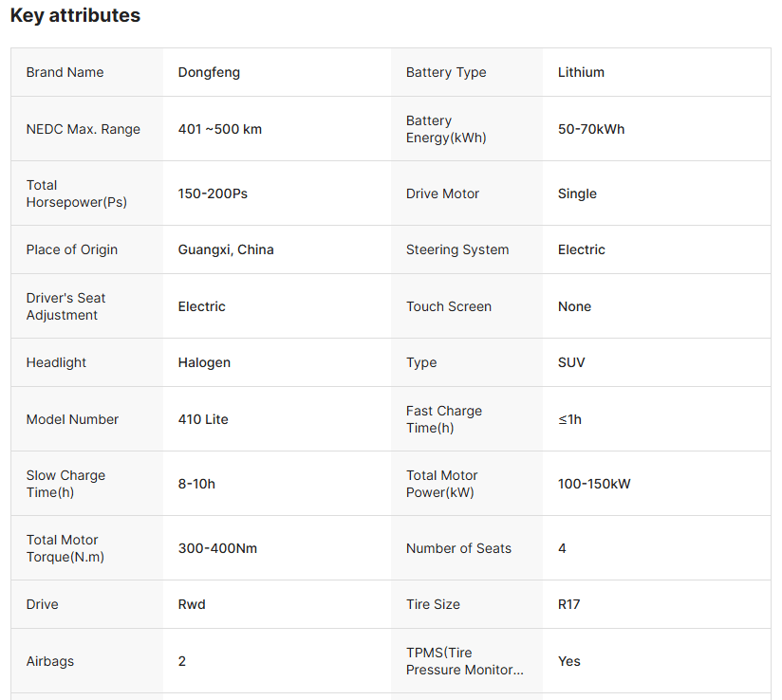Click the Key attributes heading
782x700 pixels.
click(75, 16)
